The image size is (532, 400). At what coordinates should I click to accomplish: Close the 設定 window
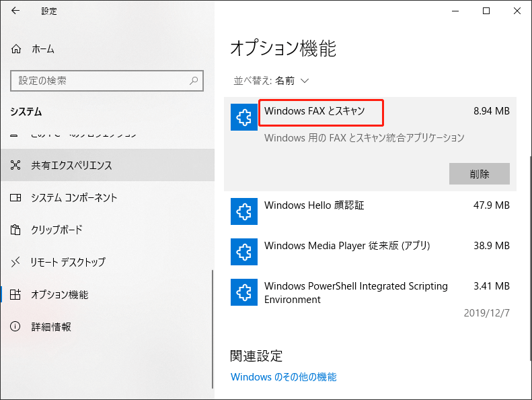pyautogui.click(x=517, y=11)
